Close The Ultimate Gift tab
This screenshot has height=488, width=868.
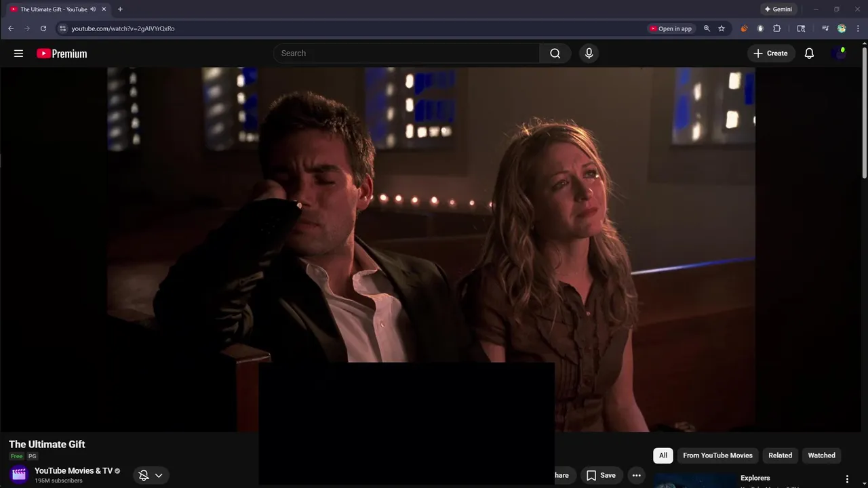[104, 9]
